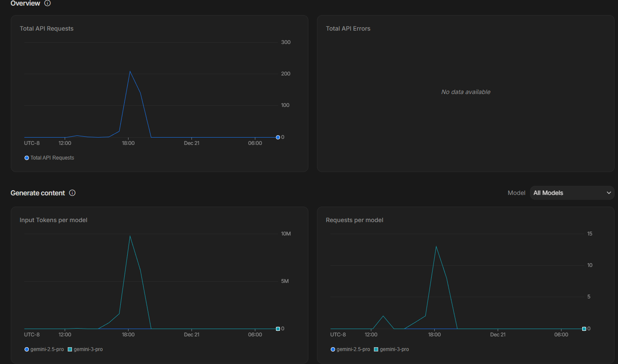Click the 200 axis label in Total API Requests
The image size is (618, 364).
(285, 74)
